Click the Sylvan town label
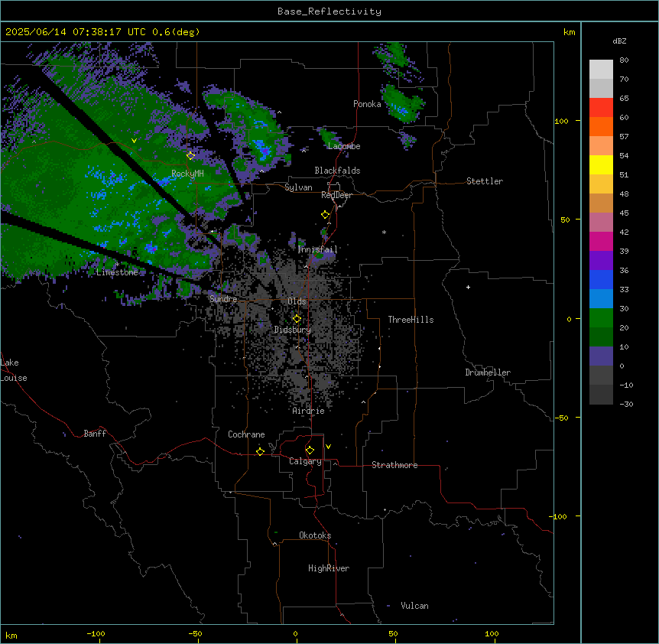Screen dimensions: 659x644 coord(298,187)
